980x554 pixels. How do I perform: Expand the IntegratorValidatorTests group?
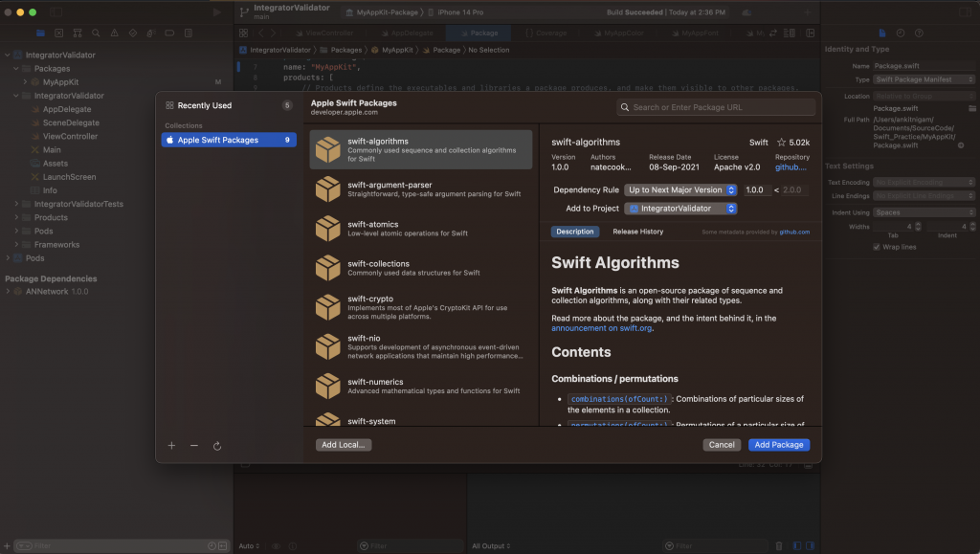[x=16, y=204]
